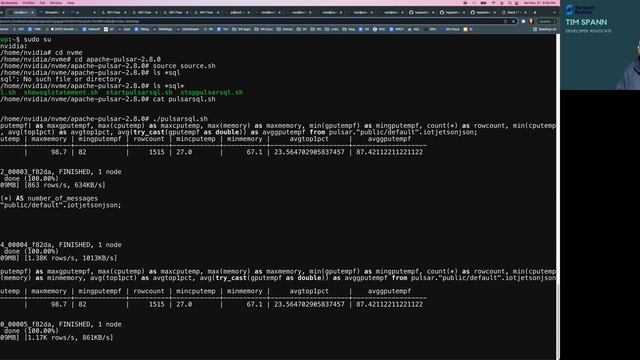Open the Tab menu in the menu bar
The image size is (640, 360).
tap(42, 3)
